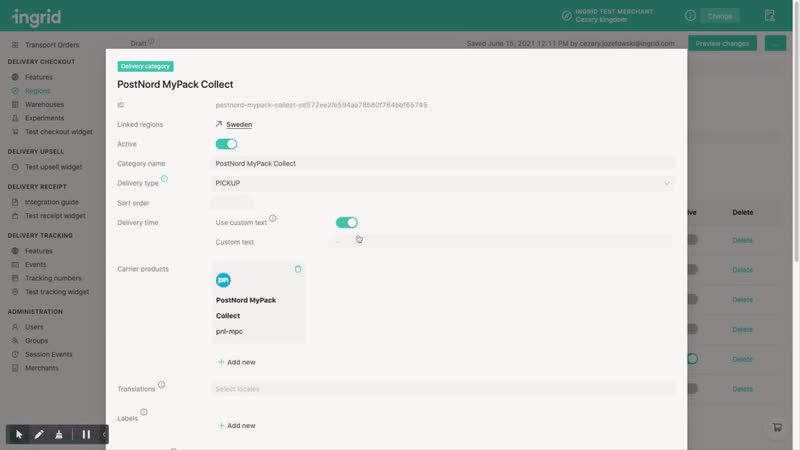Open the Delivery type PICKUP dropdown
The image size is (800, 450).
(x=442, y=183)
